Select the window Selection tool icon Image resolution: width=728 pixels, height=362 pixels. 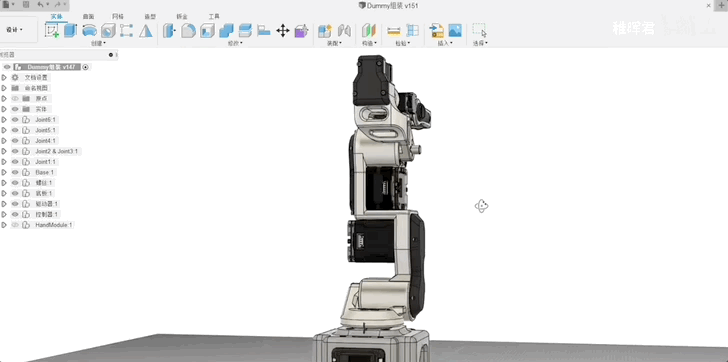pos(480,31)
